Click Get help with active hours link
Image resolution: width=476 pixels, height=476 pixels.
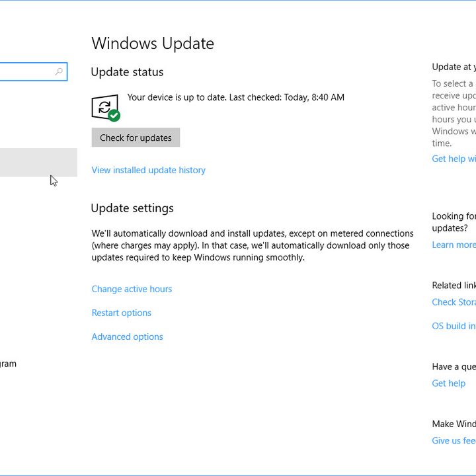[454, 159]
